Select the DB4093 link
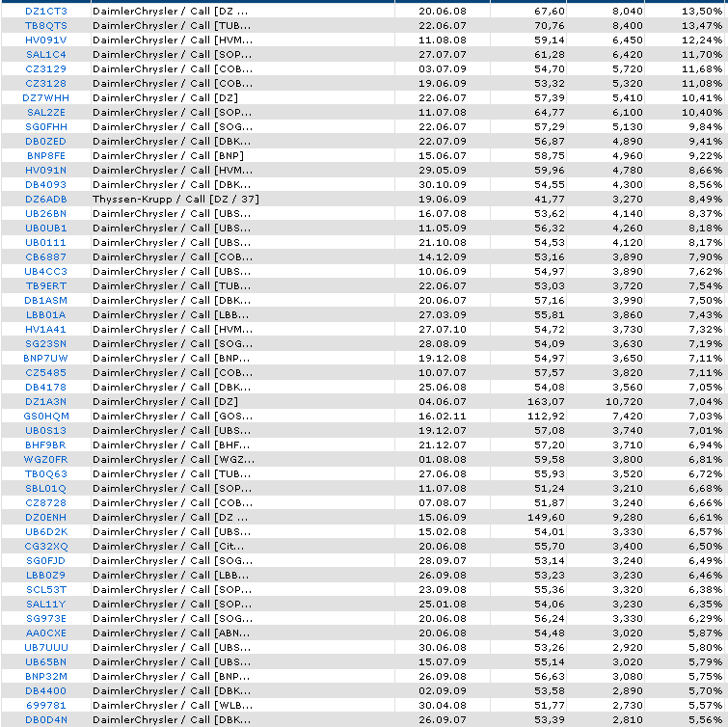The width and height of the screenshot is (728, 727). tap(46, 184)
